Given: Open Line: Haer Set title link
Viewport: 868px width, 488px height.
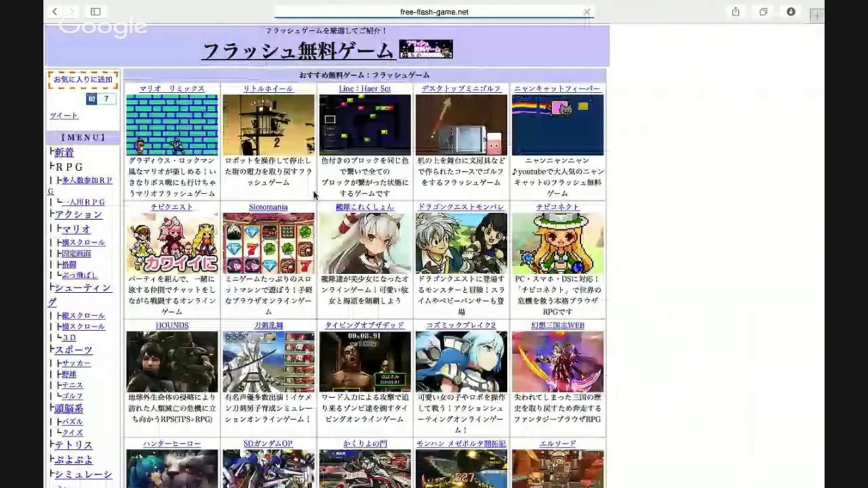Looking at the screenshot, I should (x=365, y=89).
